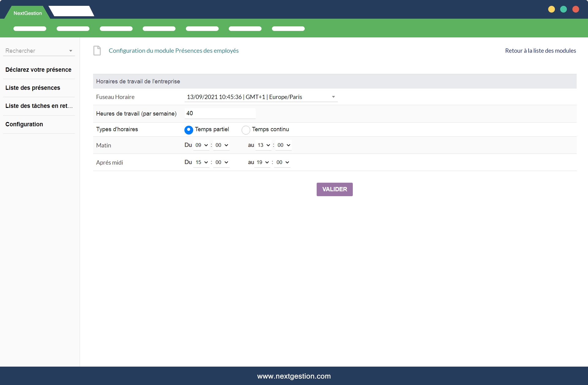The width and height of the screenshot is (588, 385).
Task: Go to Liste des présences
Action: click(33, 88)
